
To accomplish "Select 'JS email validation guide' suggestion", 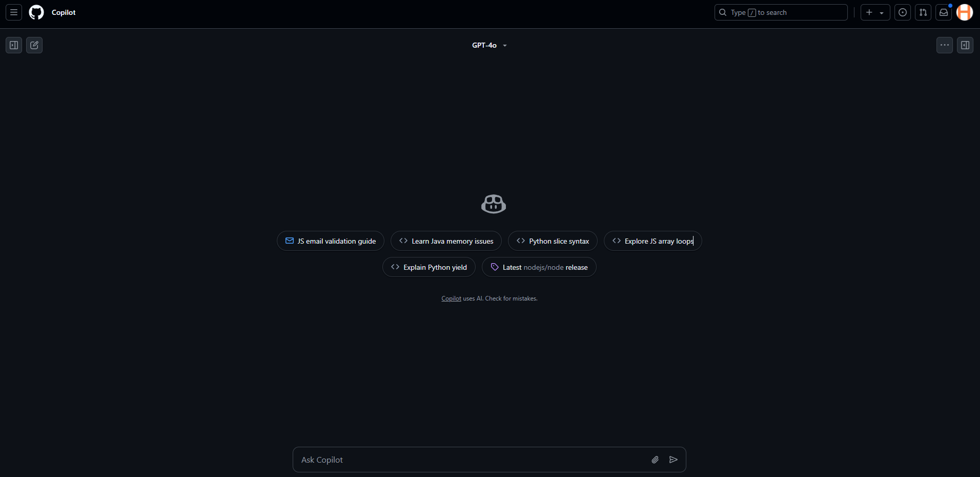I will (331, 241).
